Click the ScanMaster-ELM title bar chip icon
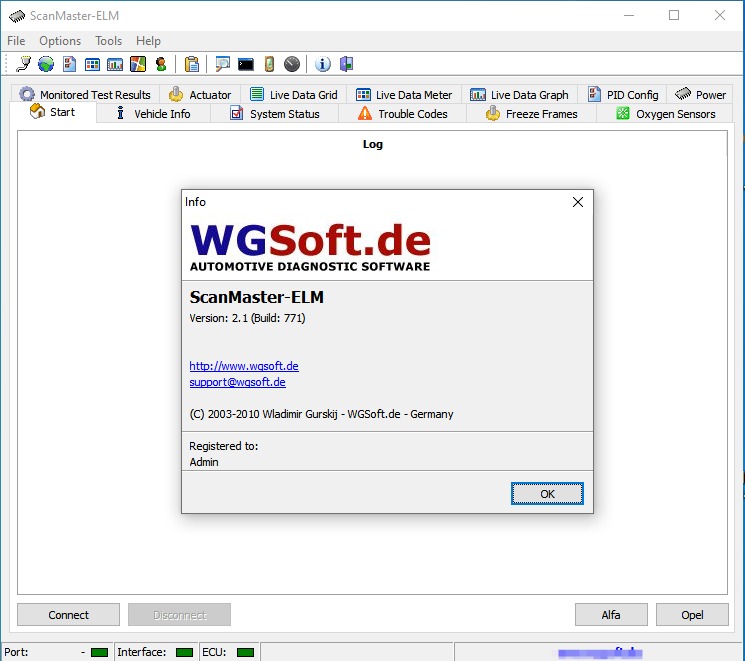This screenshot has height=661, width=745. coord(17,16)
